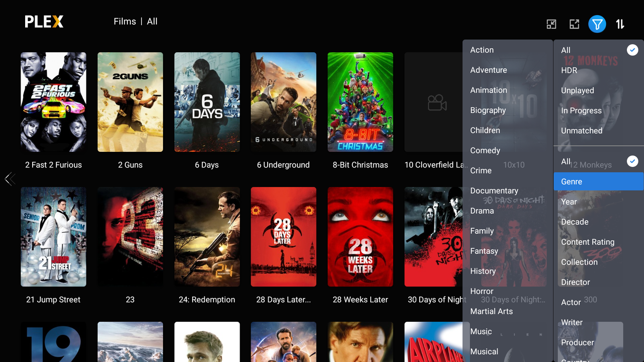Click the shrink view icon
Screen dimensions: 644x362
pyautogui.click(x=551, y=24)
